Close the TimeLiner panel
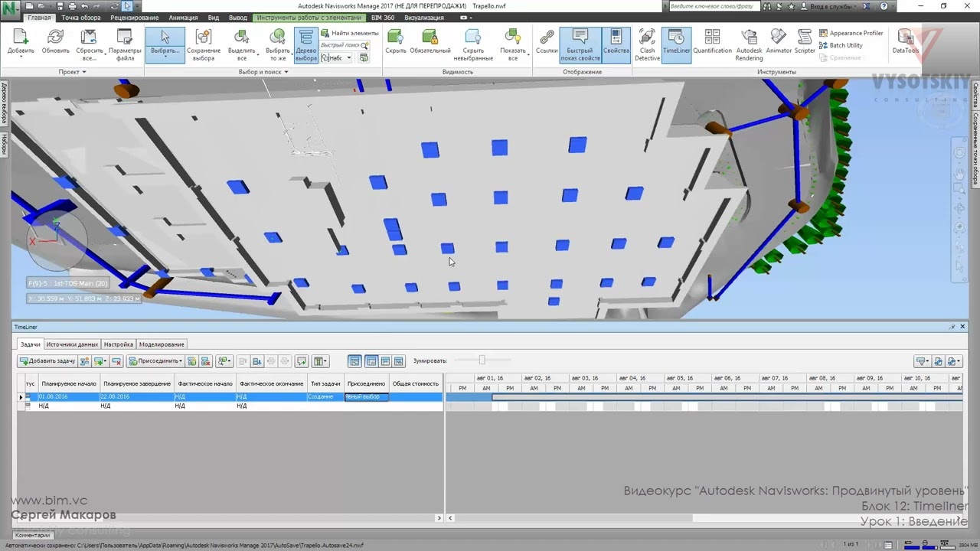The image size is (980, 551). click(x=962, y=327)
